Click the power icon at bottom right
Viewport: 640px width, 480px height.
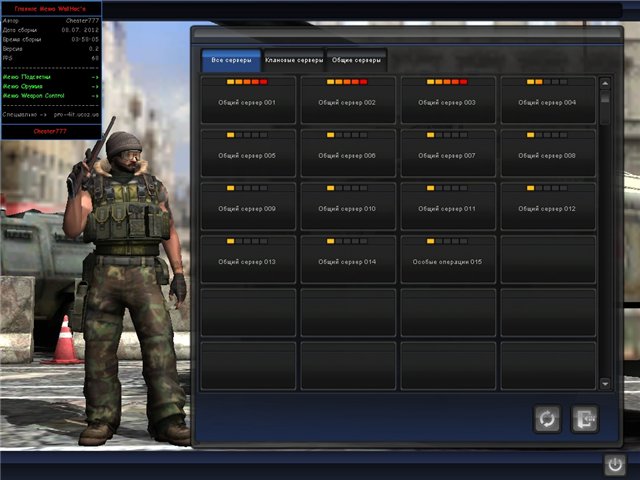(615, 464)
